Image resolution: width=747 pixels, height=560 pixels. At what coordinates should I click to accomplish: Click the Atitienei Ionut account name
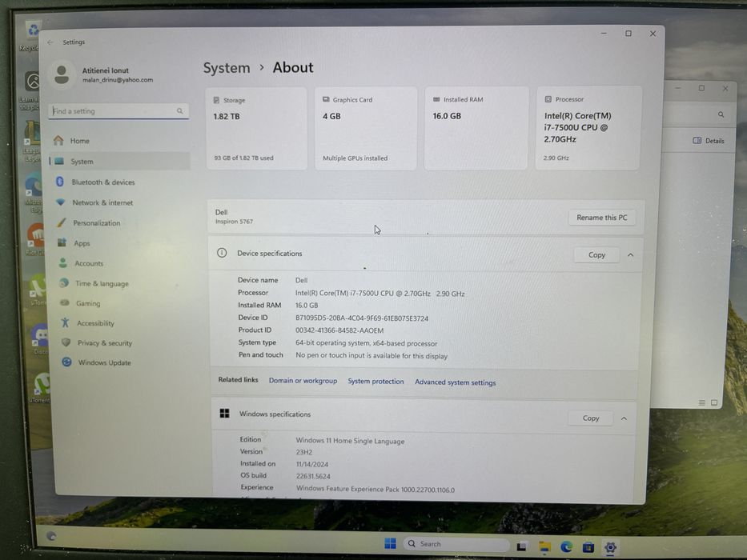click(106, 70)
